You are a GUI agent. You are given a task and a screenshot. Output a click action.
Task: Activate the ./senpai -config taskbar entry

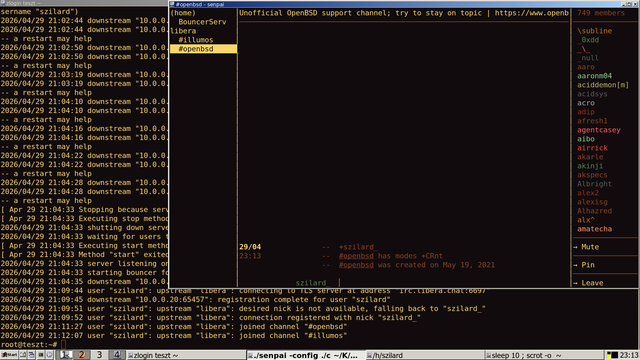(306, 355)
